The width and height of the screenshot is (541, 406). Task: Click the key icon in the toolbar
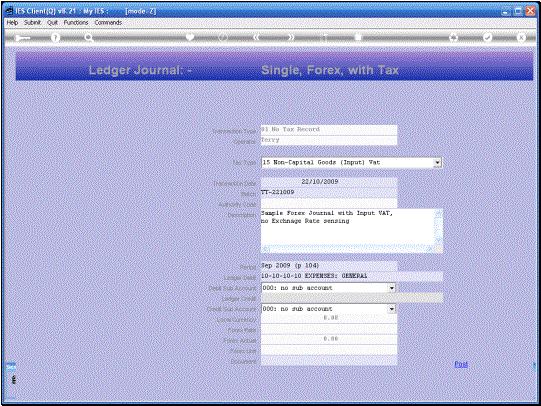click(x=22, y=38)
